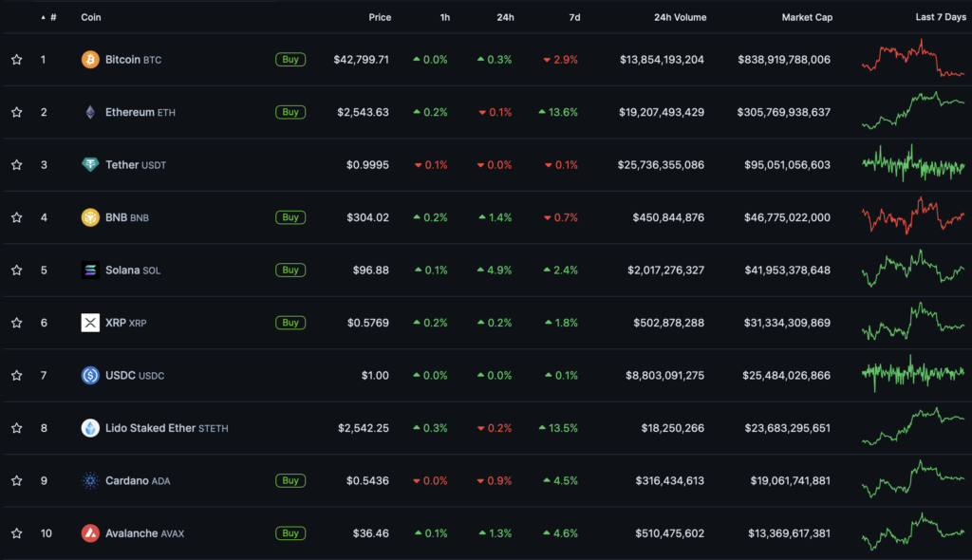Click the Bitcoin coin logo icon

coord(90,60)
